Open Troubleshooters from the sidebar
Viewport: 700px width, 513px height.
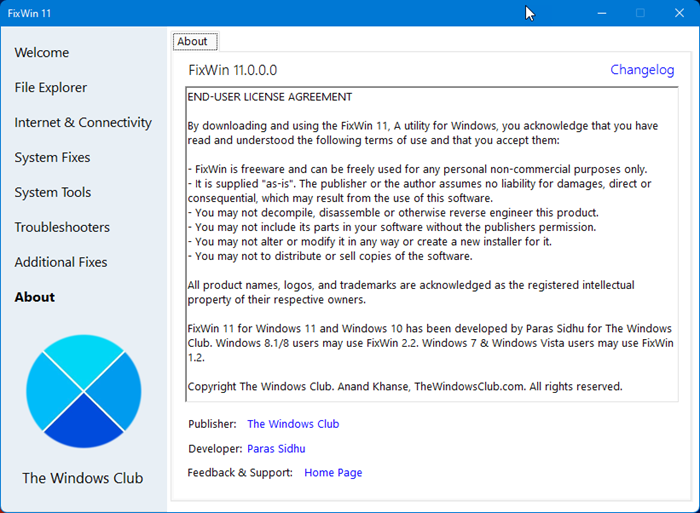click(x=62, y=228)
